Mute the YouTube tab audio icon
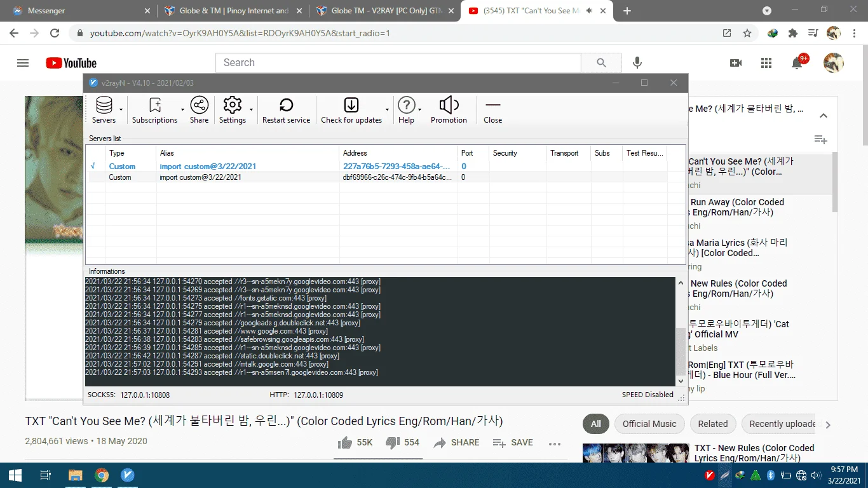 [x=590, y=11]
